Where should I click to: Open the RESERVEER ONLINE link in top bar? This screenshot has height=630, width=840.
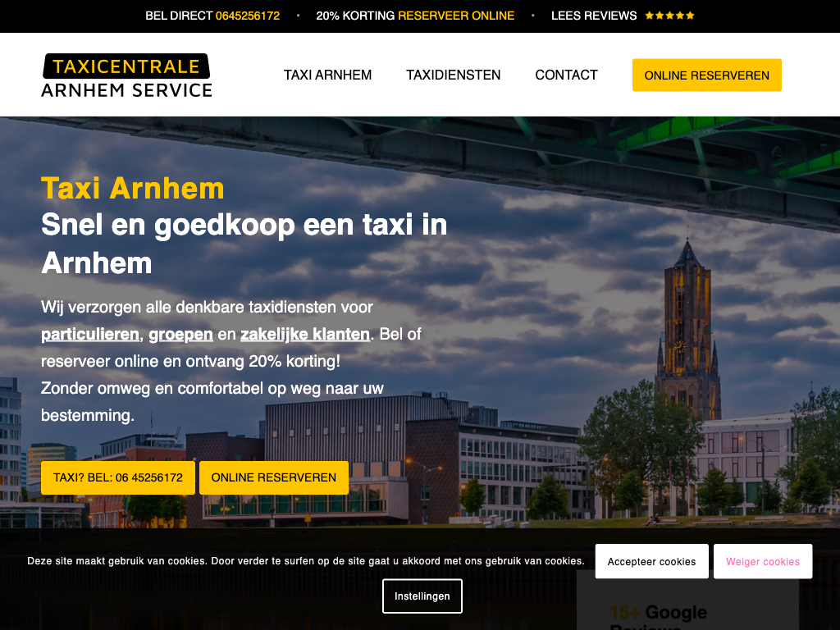tap(456, 16)
